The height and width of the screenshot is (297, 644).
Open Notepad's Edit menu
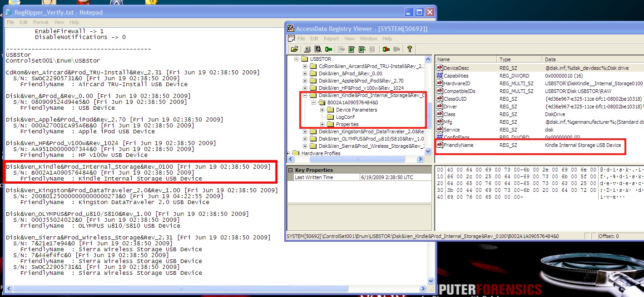(24, 22)
